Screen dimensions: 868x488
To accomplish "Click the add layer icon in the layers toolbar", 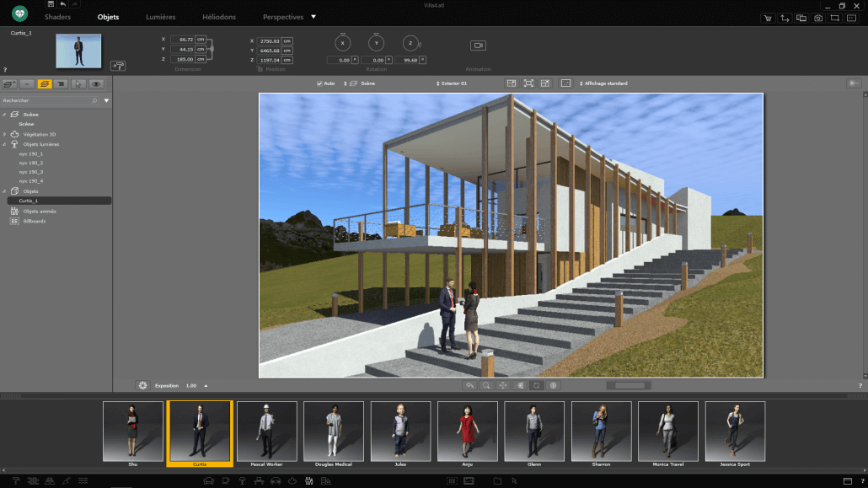I will [x=8, y=83].
